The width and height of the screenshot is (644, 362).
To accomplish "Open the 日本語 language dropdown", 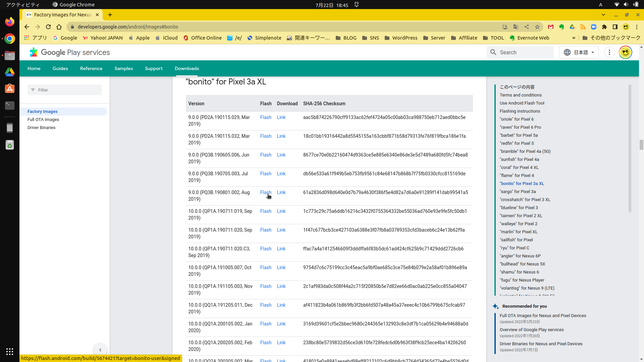I will tap(579, 52).
